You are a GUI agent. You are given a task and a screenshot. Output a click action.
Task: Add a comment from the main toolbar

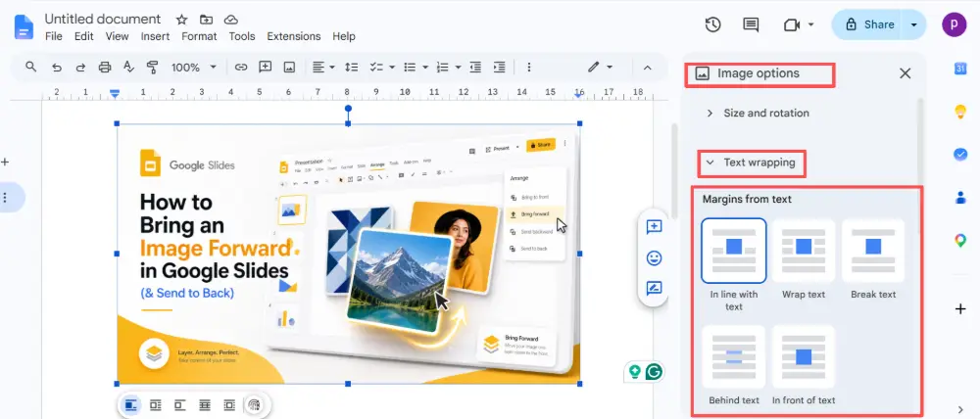pos(265,67)
